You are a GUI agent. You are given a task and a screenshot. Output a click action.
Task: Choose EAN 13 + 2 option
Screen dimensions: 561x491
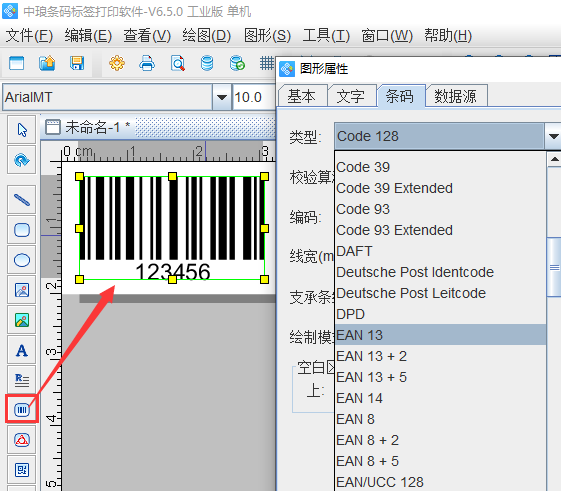coord(441,356)
